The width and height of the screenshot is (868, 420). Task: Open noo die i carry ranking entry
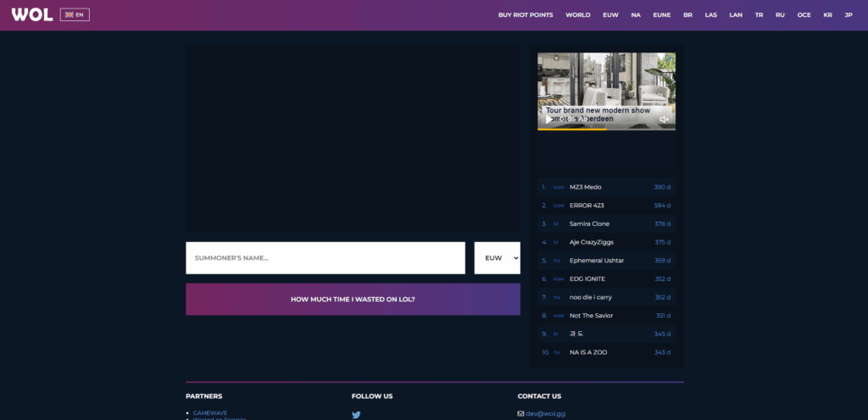606,297
